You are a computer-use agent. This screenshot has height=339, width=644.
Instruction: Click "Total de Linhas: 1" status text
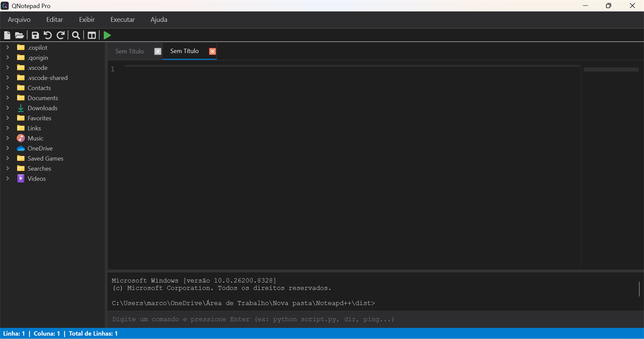(x=93, y=333)
